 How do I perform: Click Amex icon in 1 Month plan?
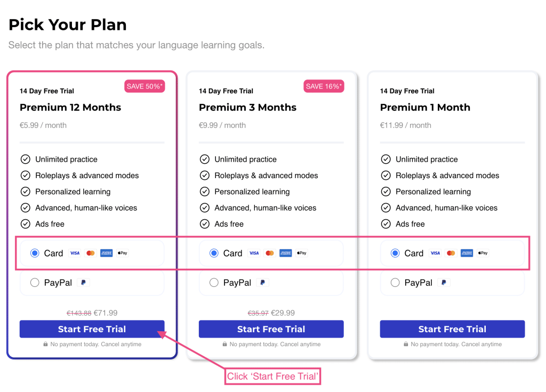coord(467,253)
